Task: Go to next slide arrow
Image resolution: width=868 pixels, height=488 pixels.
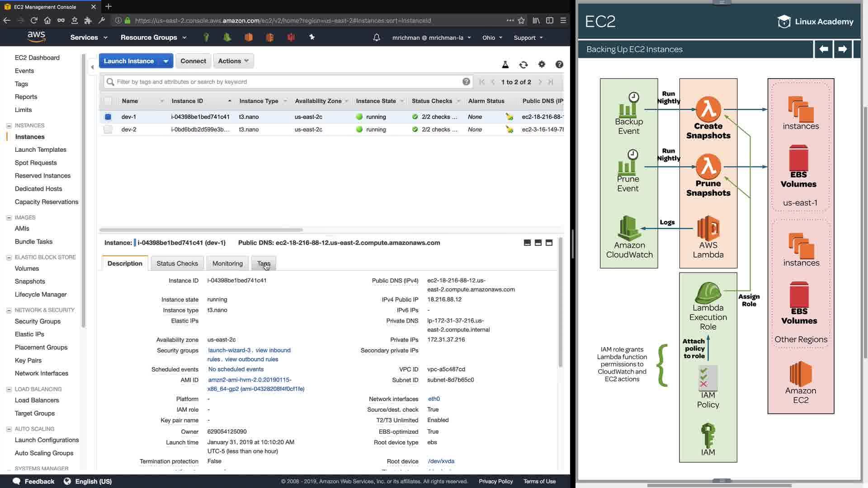Action: tap(842, 49)
